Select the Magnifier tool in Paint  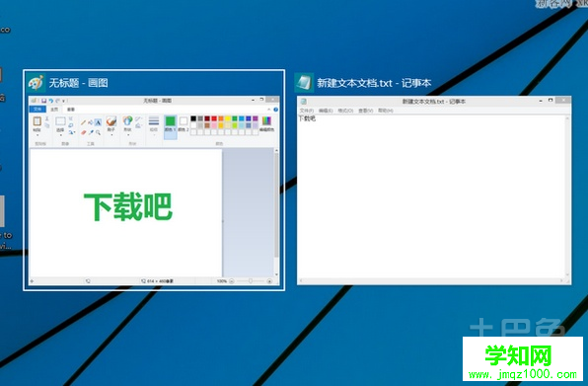98,132
